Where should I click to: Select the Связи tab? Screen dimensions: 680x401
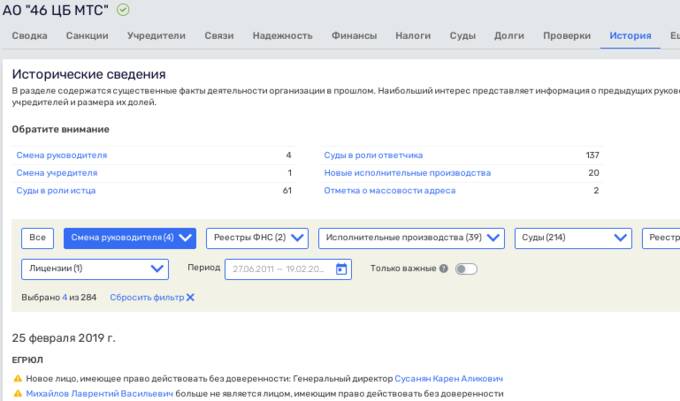point(219,36)
